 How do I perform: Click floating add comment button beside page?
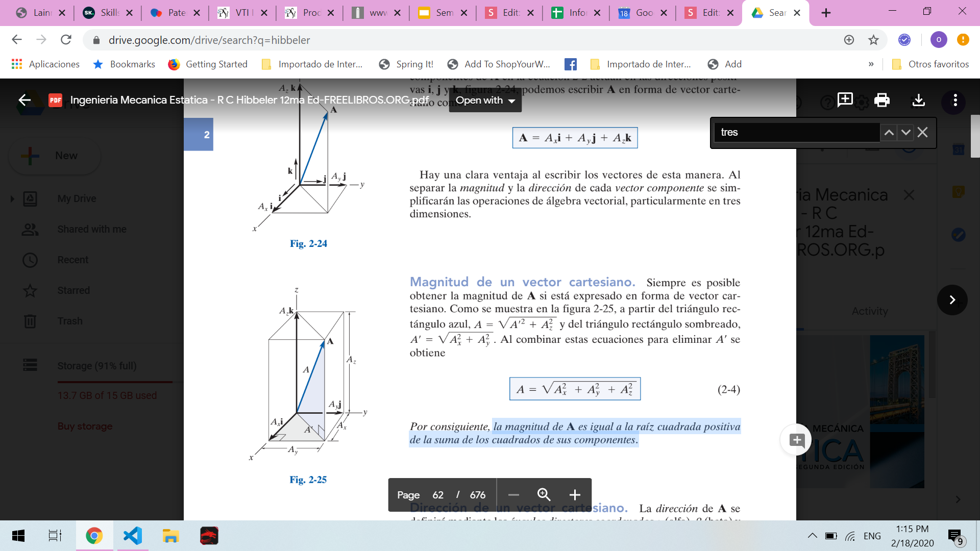(796, 440)
